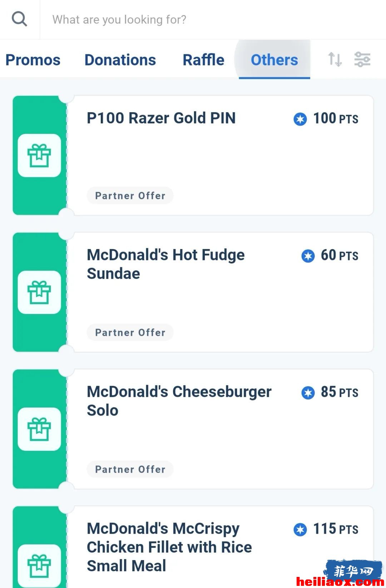The width and height of the screenshot is (386, 588).
Task: Open McDonald's Hot Fudge Sundae reward
Action: click(x=193, y=292)
